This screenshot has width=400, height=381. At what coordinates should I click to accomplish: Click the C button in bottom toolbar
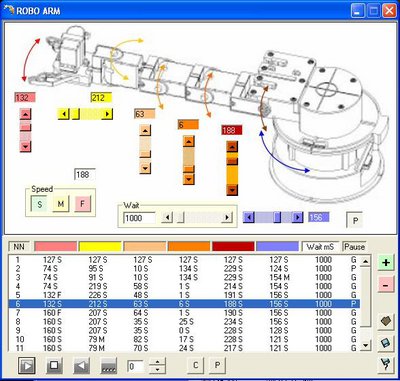coord(195,365)
